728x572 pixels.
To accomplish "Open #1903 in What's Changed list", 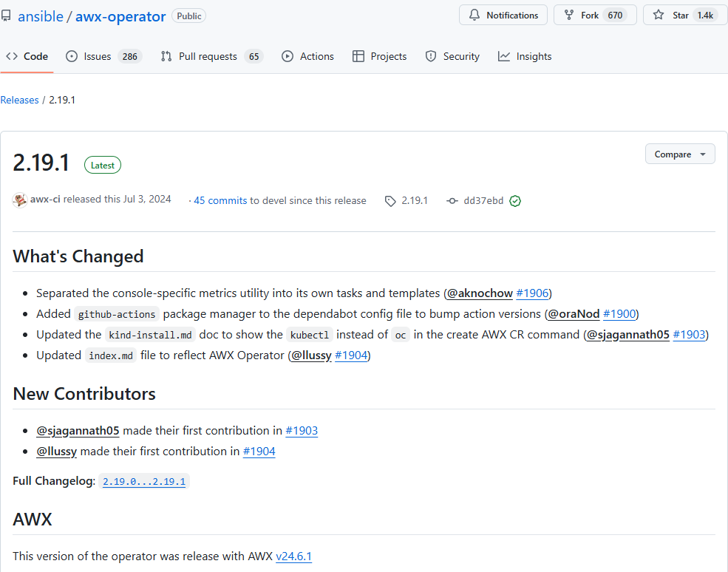I will 689,335.
